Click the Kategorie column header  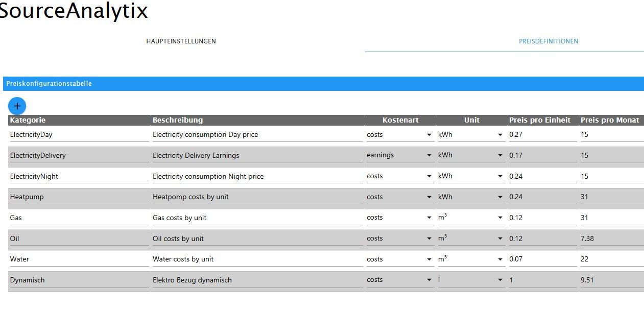click(80, 120)
